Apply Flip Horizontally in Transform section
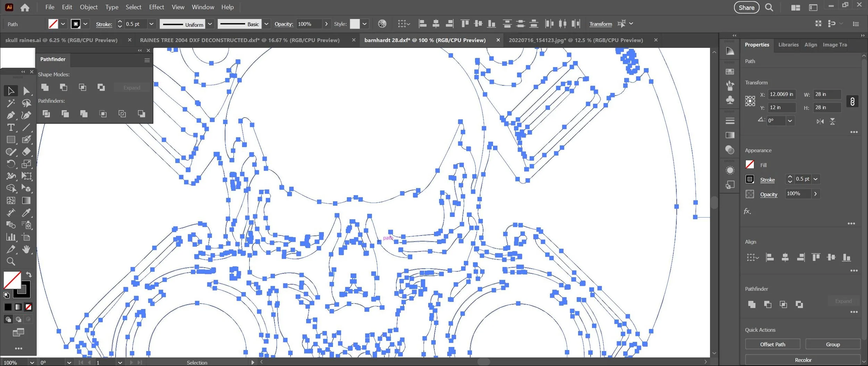 pos(820,121)
